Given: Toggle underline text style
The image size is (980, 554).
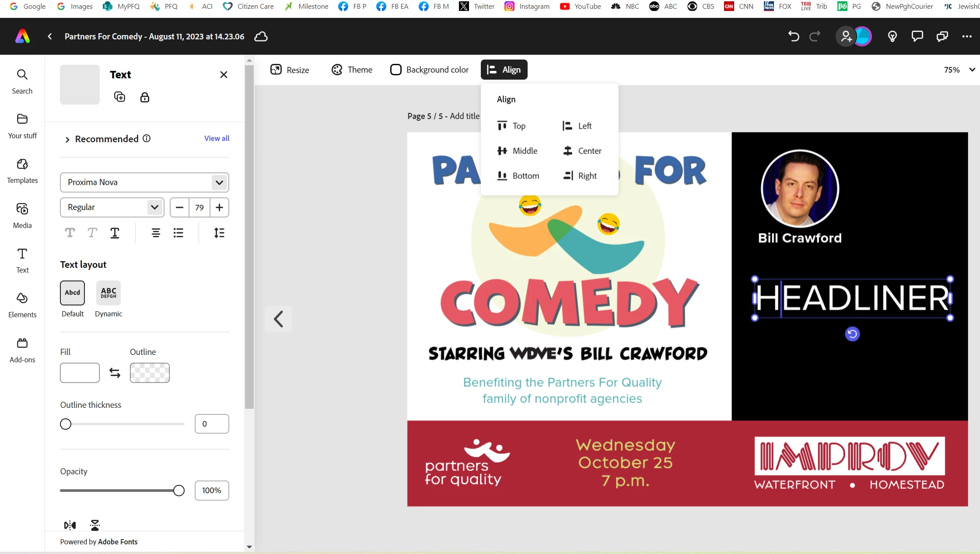Looking at the screenshot, I should click(x=115, y=233).
